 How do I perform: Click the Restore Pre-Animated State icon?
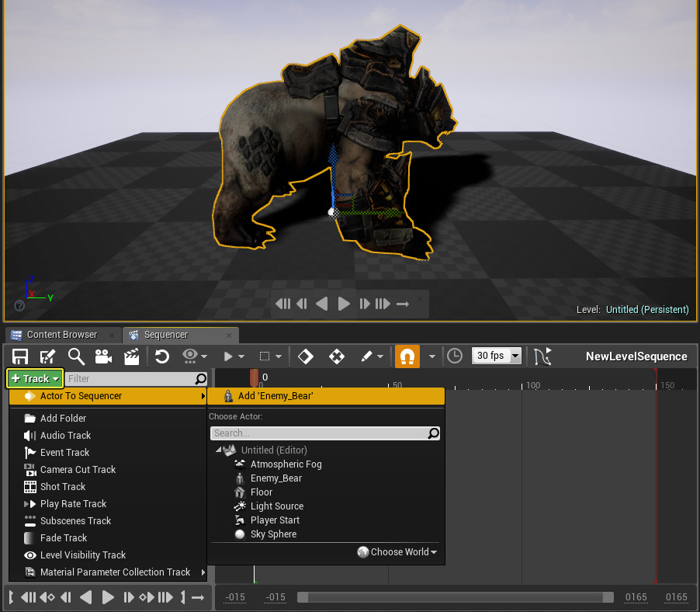pos(162,356)
